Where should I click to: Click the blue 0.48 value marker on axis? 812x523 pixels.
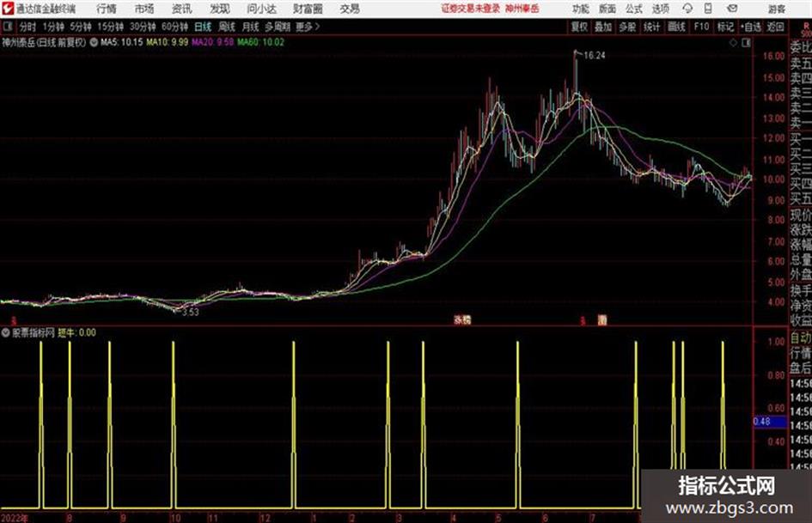pos(770,422)
